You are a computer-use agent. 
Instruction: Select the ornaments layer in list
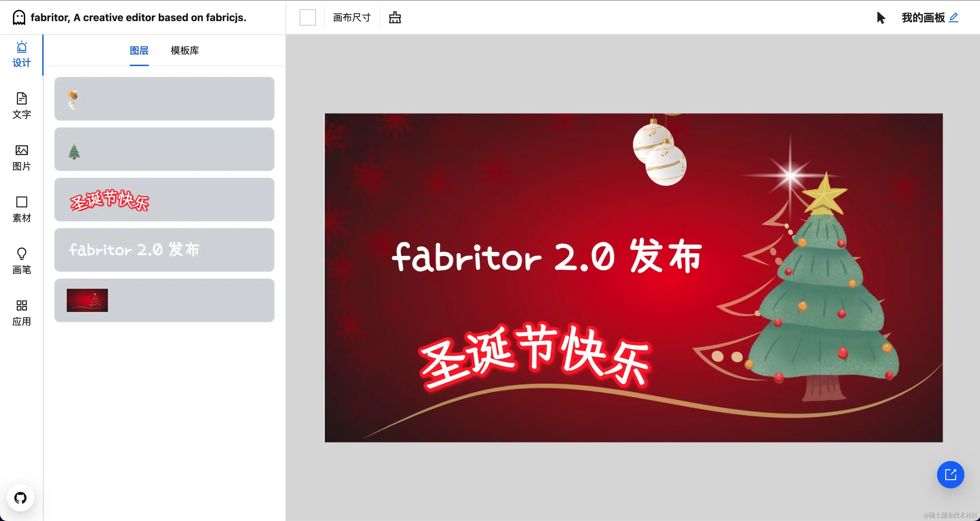coord(164,99)
